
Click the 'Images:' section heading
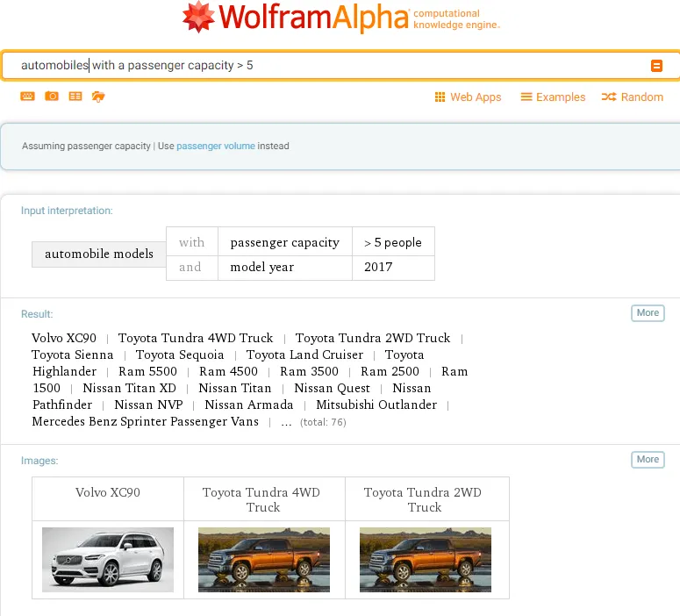[39, 461]
